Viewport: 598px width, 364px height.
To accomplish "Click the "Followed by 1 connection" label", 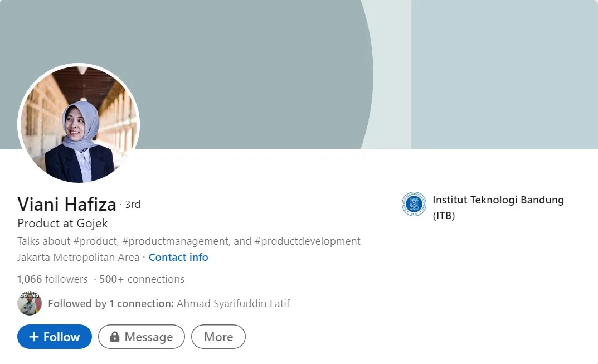I will point(110,304).
